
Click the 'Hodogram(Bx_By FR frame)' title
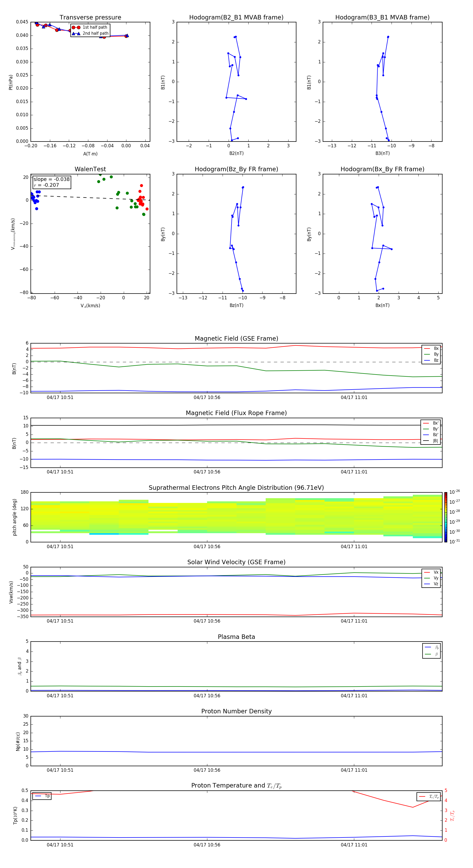pyautogui.click(x=382, y=169)
